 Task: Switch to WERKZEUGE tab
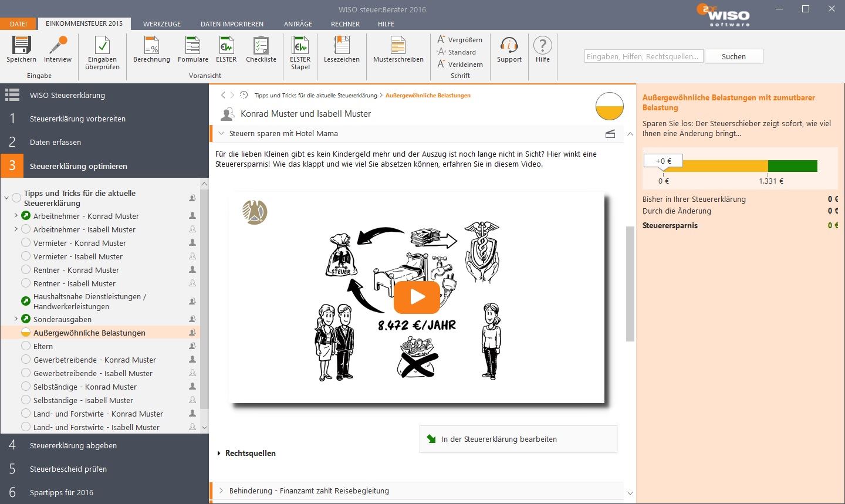(162, 24)
